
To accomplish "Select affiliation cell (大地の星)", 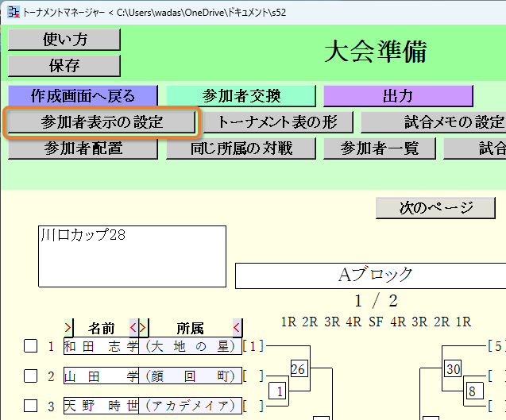I will click(190, 346).
